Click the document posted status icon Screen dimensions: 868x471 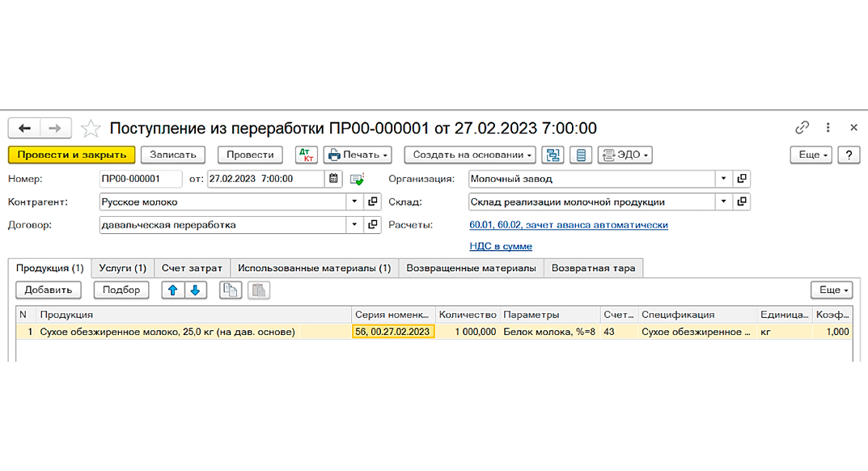pos(357,179)
